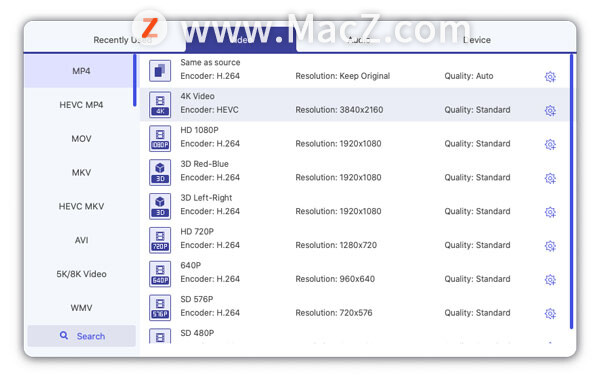Choose the 3D Red-Blue preset title
The width and height of the screenshot is (600, 383).
[204, 164]
